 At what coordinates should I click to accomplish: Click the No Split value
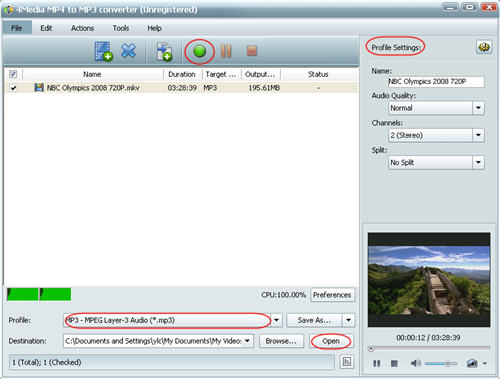click(x=402, y=163)
